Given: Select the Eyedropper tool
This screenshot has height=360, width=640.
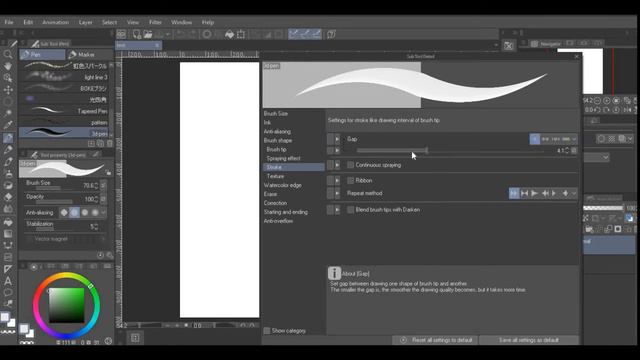Looking at the screenshot, I should tap(8, 125).
